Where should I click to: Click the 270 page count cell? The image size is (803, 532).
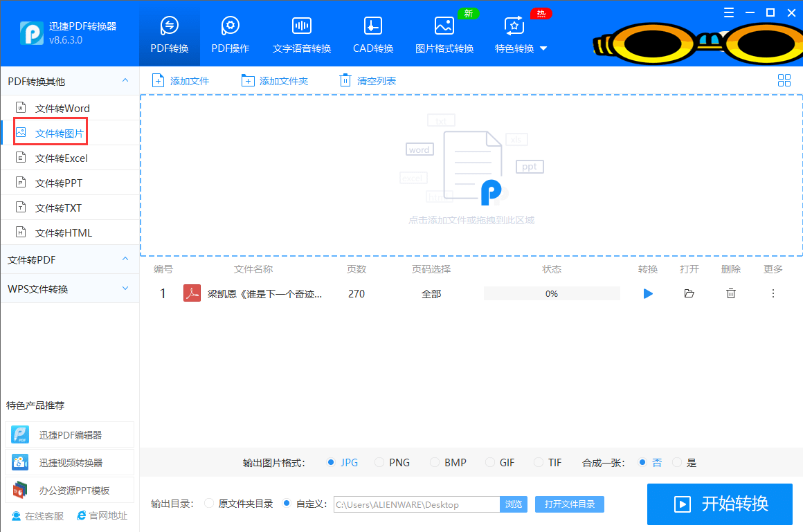point(357,294)
